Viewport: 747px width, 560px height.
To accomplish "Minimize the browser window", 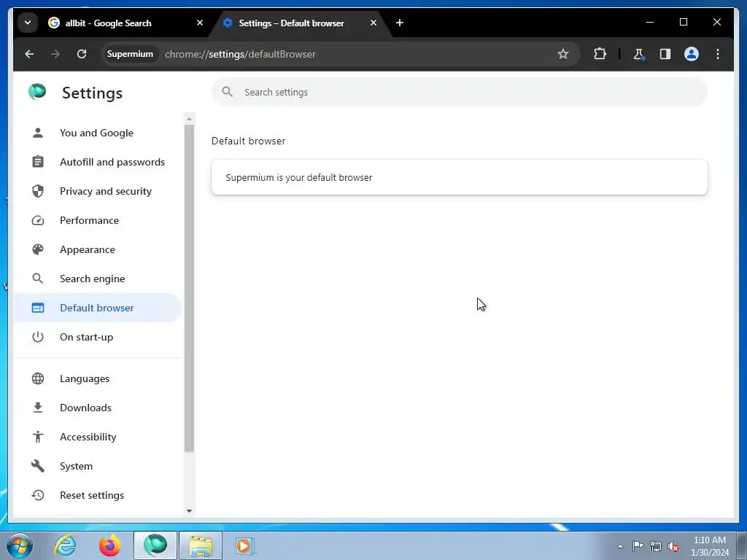I will pos(650,22).
